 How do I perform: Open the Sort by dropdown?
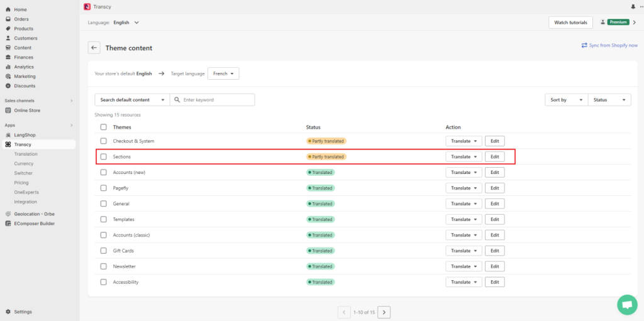[x=567, y=100]
